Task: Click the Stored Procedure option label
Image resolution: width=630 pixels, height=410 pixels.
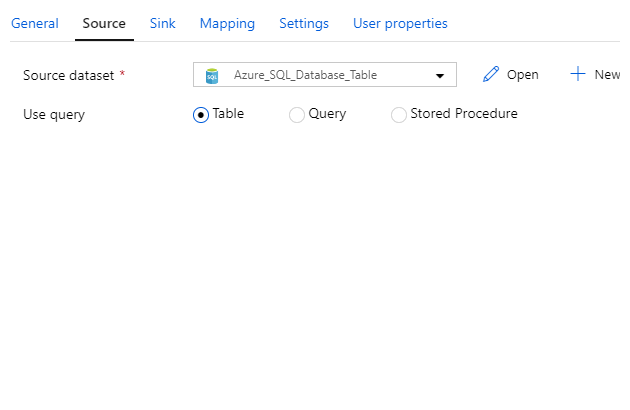Action: pos(464,114)
